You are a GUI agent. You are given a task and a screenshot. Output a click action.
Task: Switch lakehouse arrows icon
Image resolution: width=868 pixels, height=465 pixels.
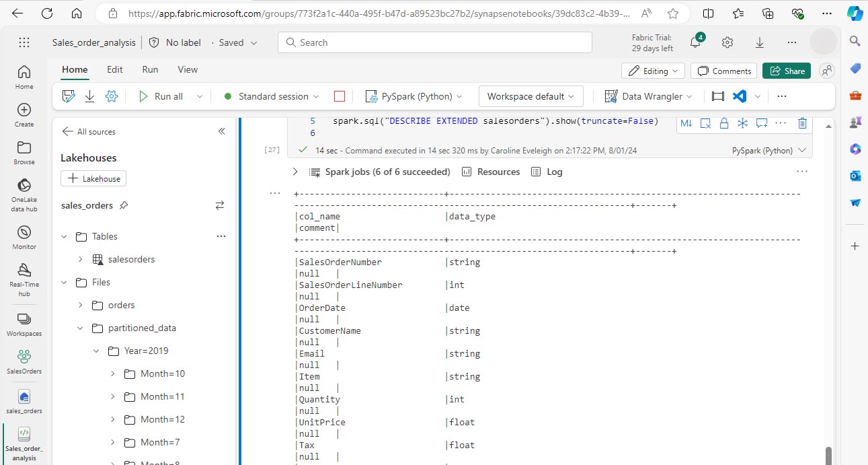click(220, 205)
